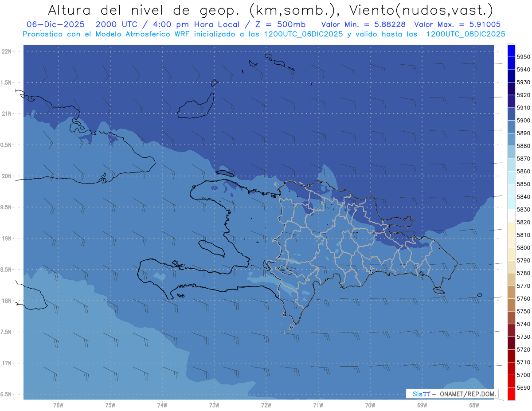Click the 22N latitude label
Image resolution: width=532 pixels, height=411 pixels.
click(6, 51)
